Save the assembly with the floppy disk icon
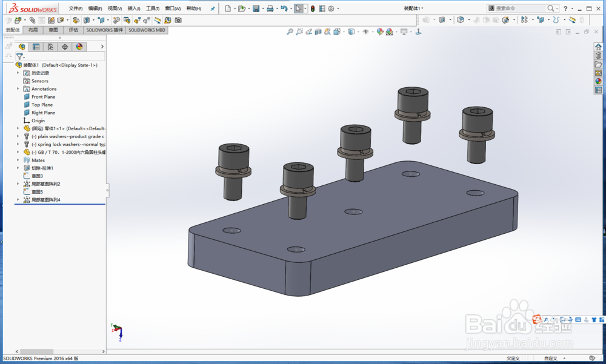The image size is (606, 364). pyautogui.click(x=256, y=8)
